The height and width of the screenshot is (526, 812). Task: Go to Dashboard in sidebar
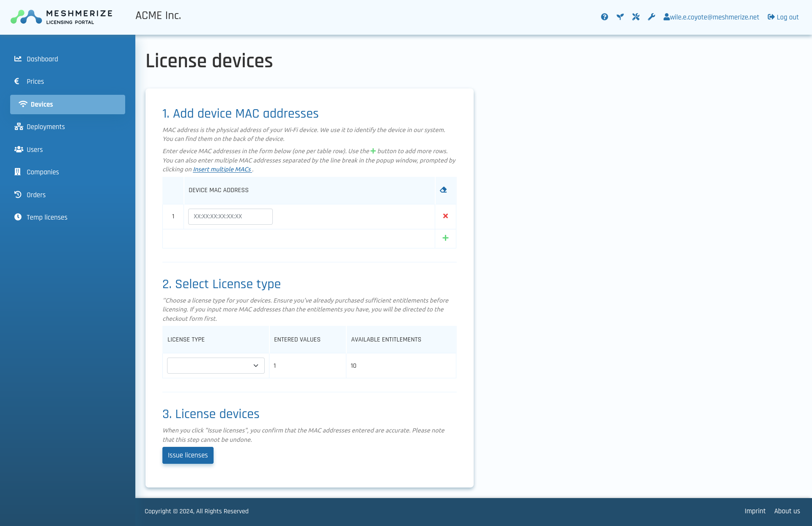42,59
